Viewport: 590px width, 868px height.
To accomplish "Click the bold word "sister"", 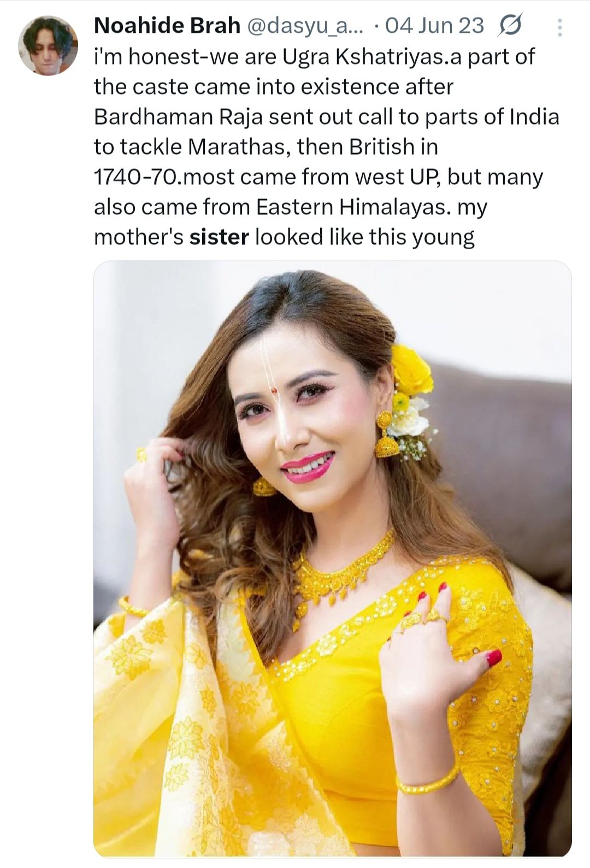I will pyautogui.click(x=219, y=237).
